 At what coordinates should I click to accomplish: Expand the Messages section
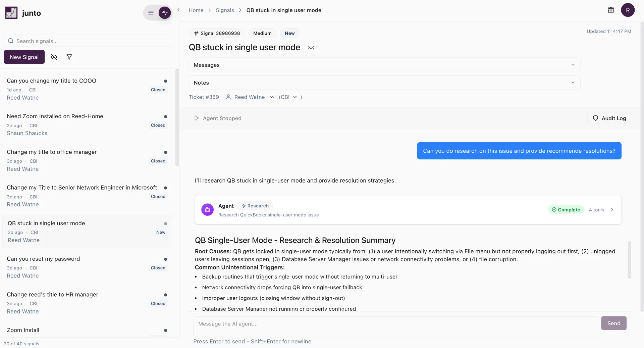pyautogui.click(x=573, y=65)
